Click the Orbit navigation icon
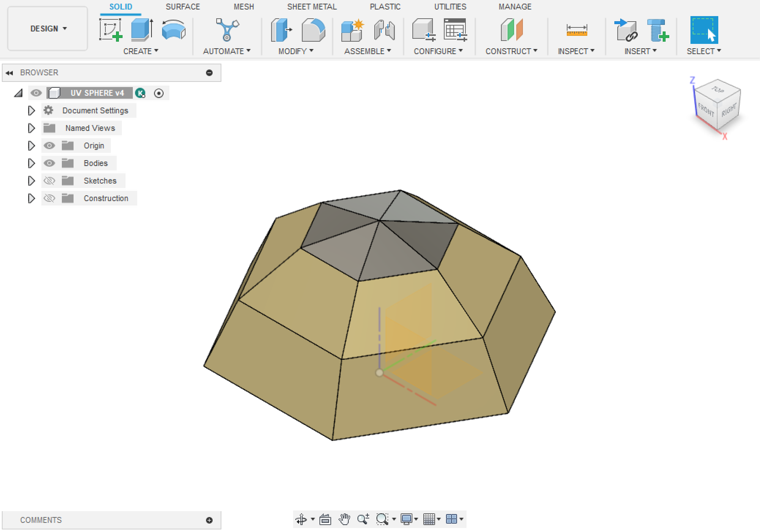 click(x=301, y=519)
